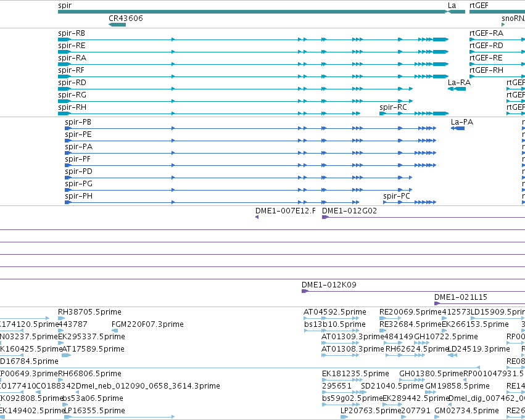Click spir-PE protein label
Image resolution: width=525 pixels, height=420 pixels.
[x=78, y=135]
